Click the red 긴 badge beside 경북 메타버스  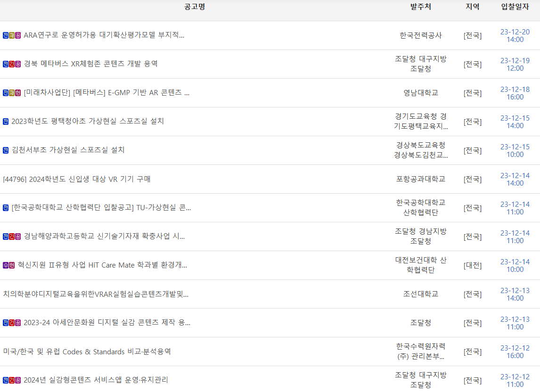(x=12, y=64)
